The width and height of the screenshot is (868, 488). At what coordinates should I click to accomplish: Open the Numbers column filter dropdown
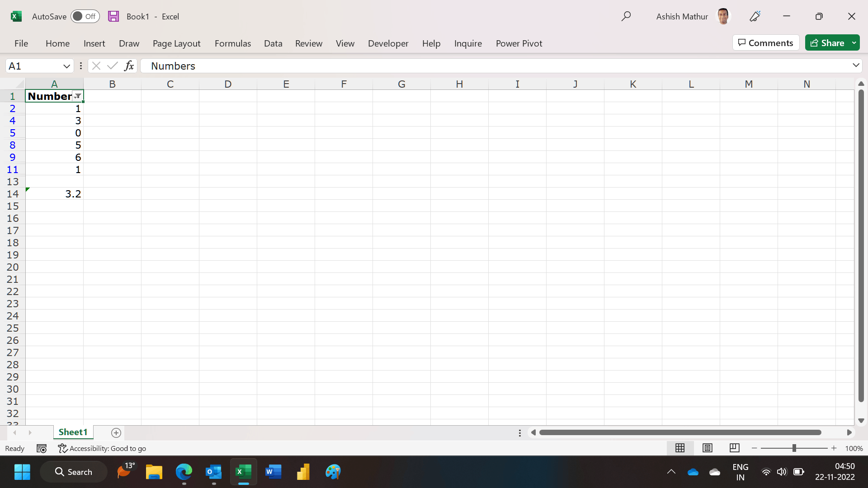point(78,96)
